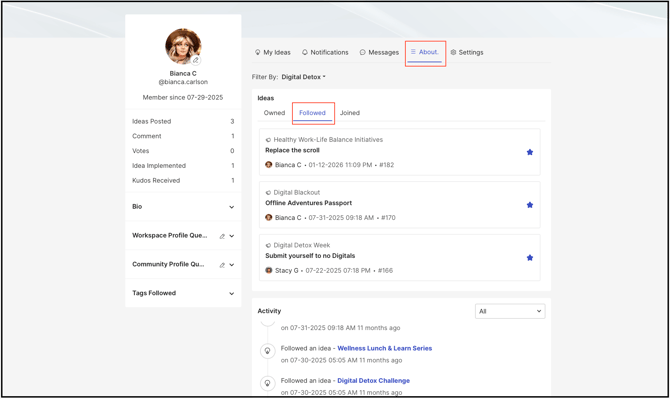
Task: Unfollow Replace the scroll via star
Action: 530,152
